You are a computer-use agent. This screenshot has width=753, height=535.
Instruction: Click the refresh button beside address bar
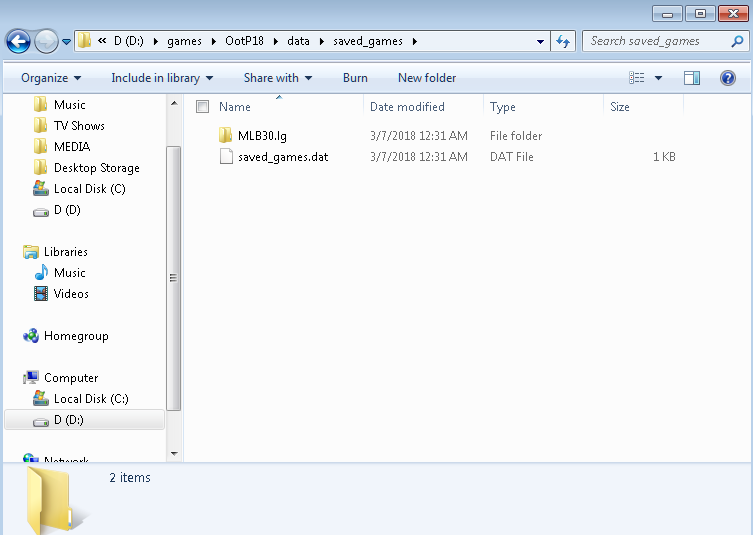click(x=563, y=41)
